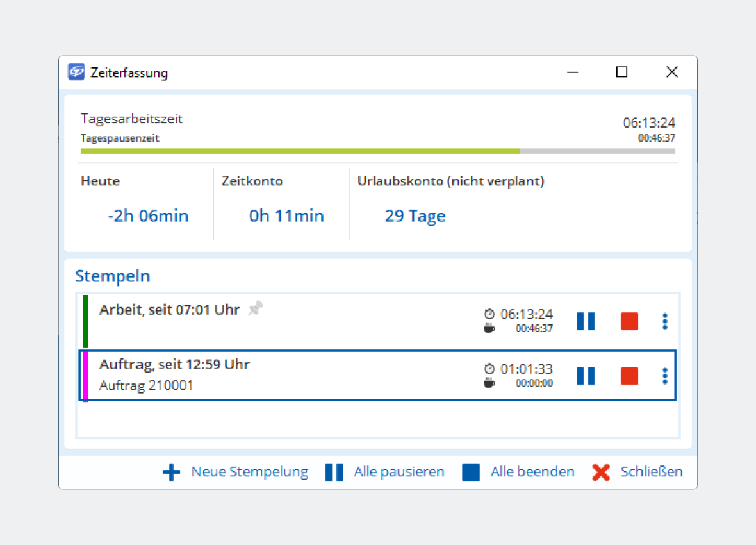
Task: Click the coffee cup icon in Arbeit row
Action: (489, 328)
